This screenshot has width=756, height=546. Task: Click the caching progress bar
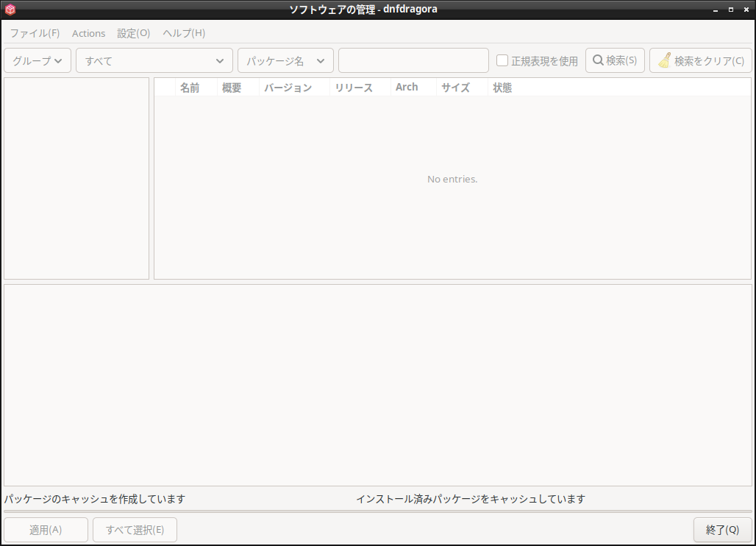[378, 511]
